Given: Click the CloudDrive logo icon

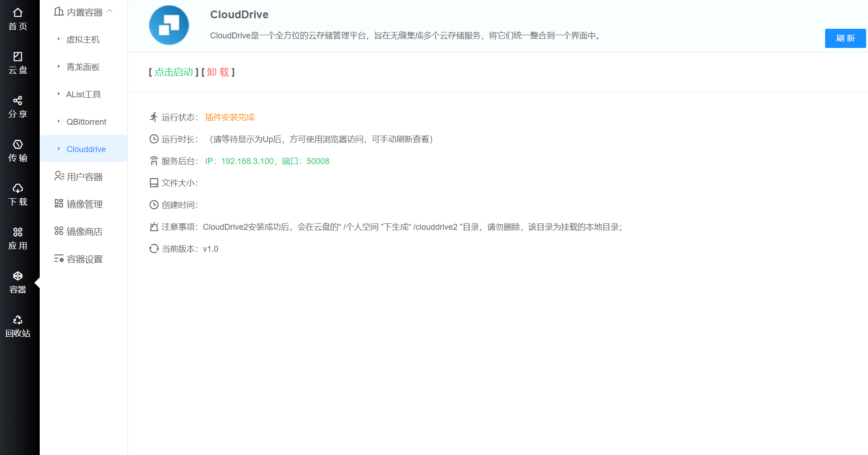Looking at the screenshot, I should (169, 25).
